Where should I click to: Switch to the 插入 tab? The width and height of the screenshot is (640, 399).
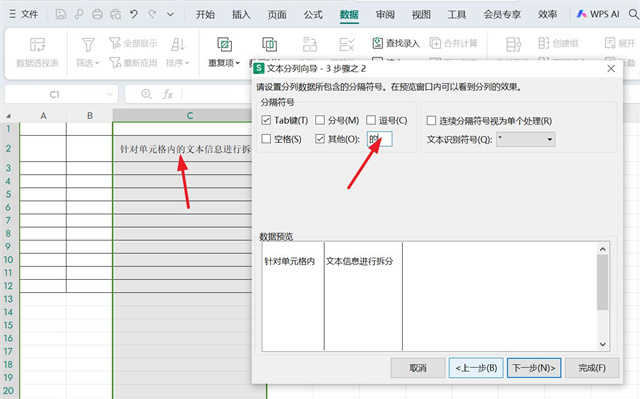click(x=241, y=15)
